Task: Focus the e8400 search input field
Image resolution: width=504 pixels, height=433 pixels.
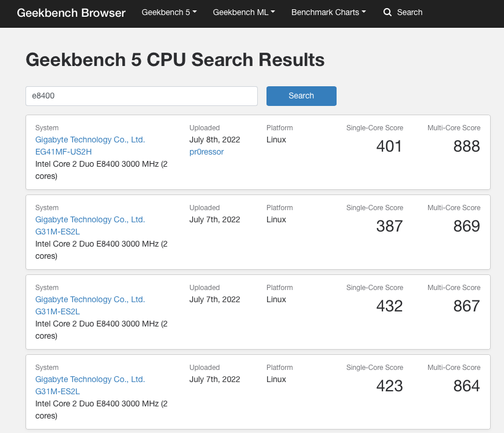Action: point(141,96)
